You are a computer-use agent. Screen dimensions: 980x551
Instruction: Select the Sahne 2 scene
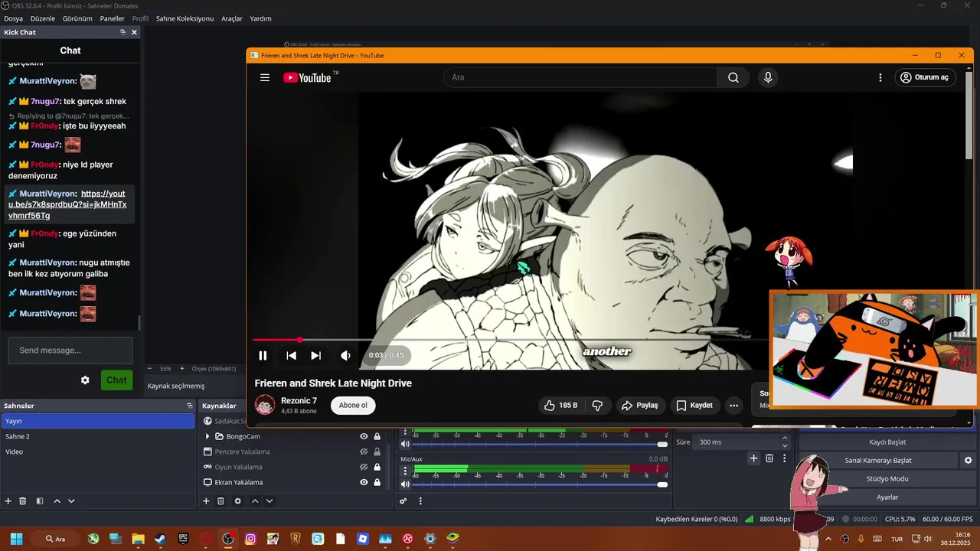[x=98, y=436]
